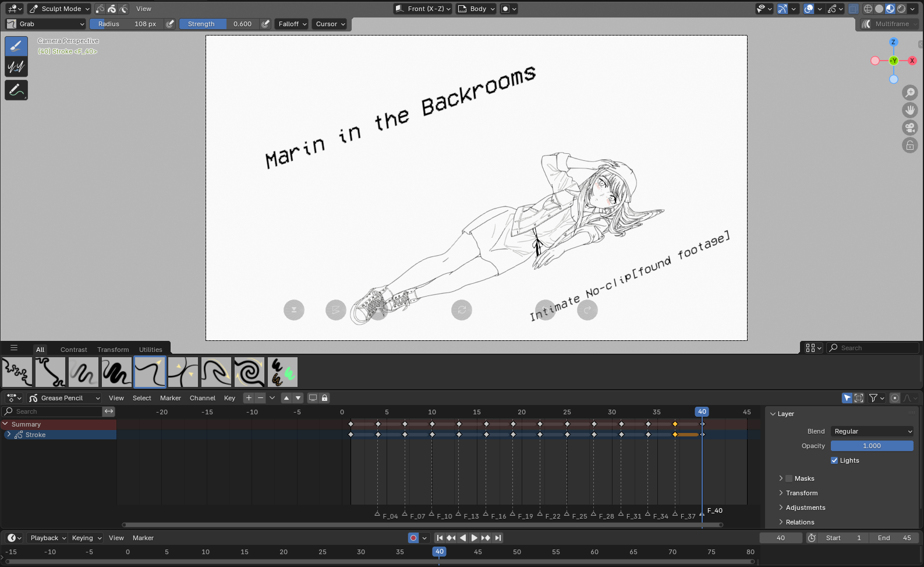This screenshot has height=567, width=924.
Task: Click the Z axis gizmo circle
Action: [x=893, y=42]
